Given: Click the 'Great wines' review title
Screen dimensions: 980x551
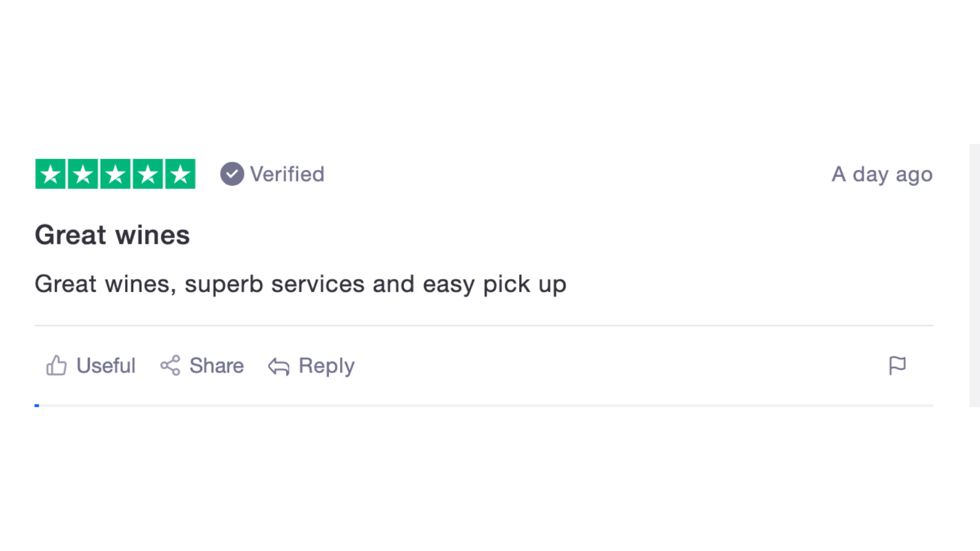Looking at the screenshot, I should tap(112, 235).
